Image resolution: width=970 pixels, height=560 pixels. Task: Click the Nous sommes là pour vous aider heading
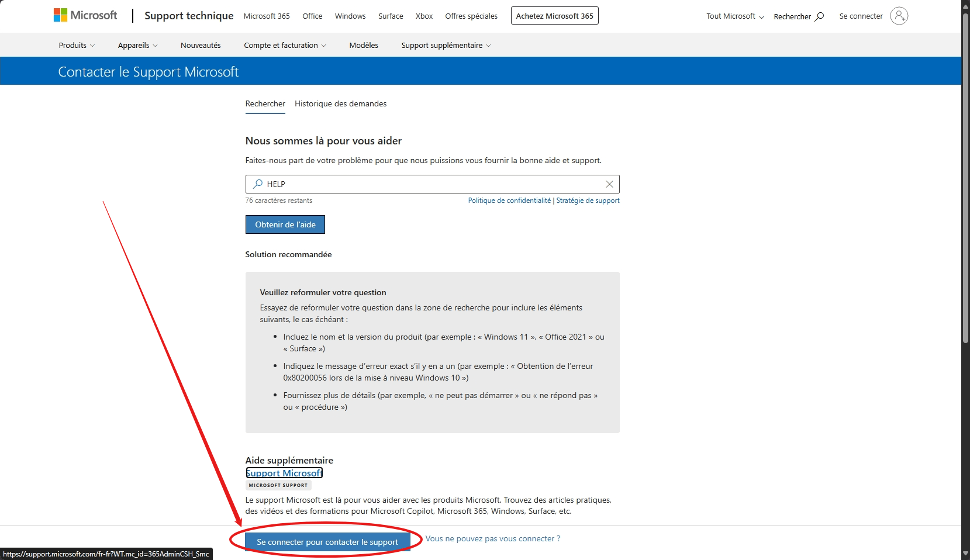point(323,141)
